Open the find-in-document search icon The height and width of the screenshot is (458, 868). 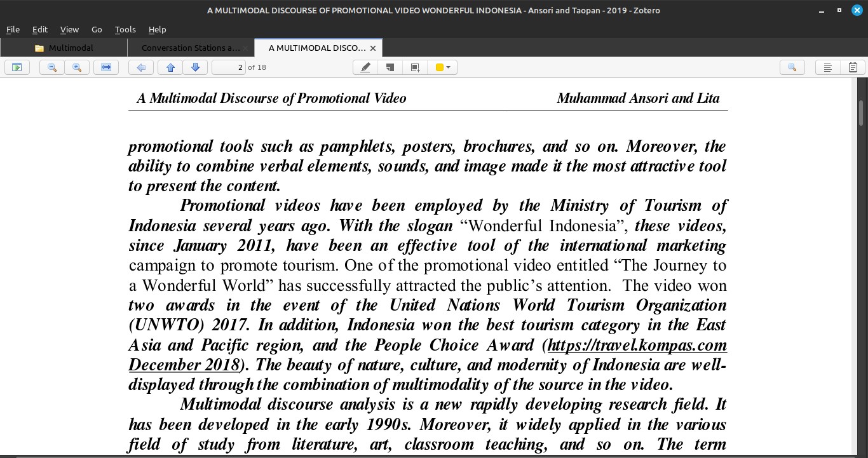[x=792, y=67]
